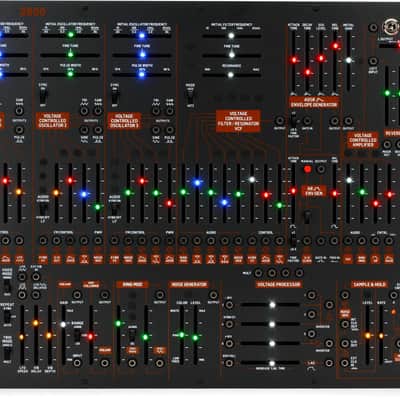Click the VCO 2 pulse output jack

(x=98, y=130)
